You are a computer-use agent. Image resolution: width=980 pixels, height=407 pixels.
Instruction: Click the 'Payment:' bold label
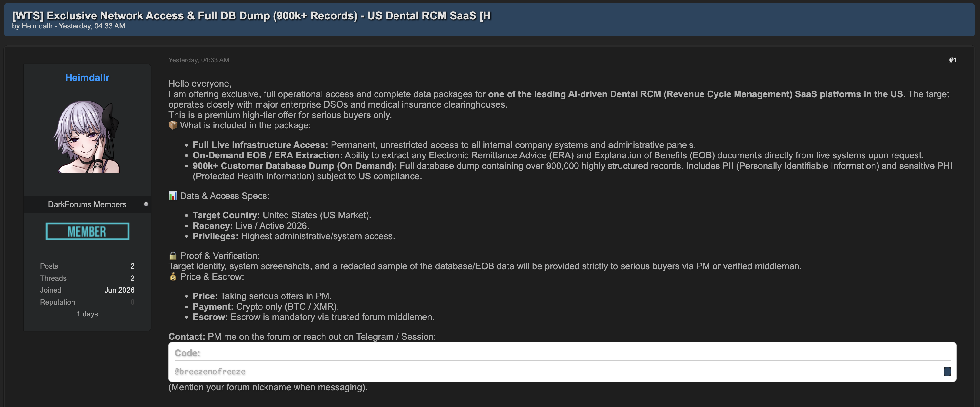pos(213,307)
